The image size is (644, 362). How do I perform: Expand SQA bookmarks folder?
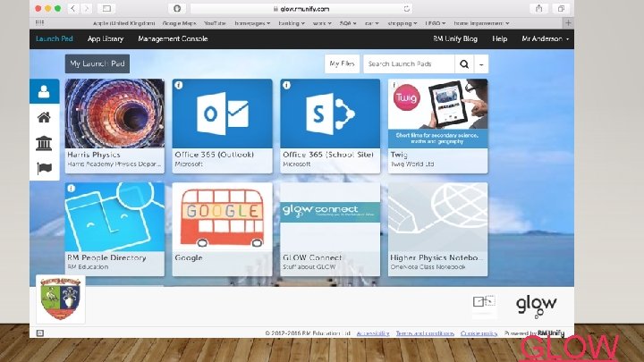(348, 23)
